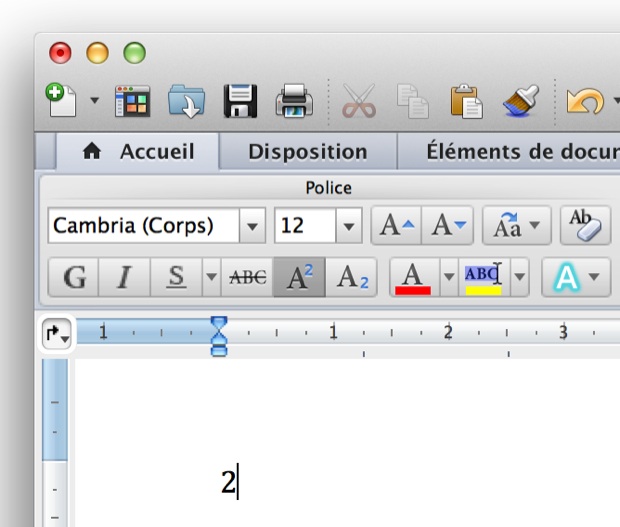Click the Paste clipboard icon
Screen dimensions: 620x527
click(x=465, y=100)
